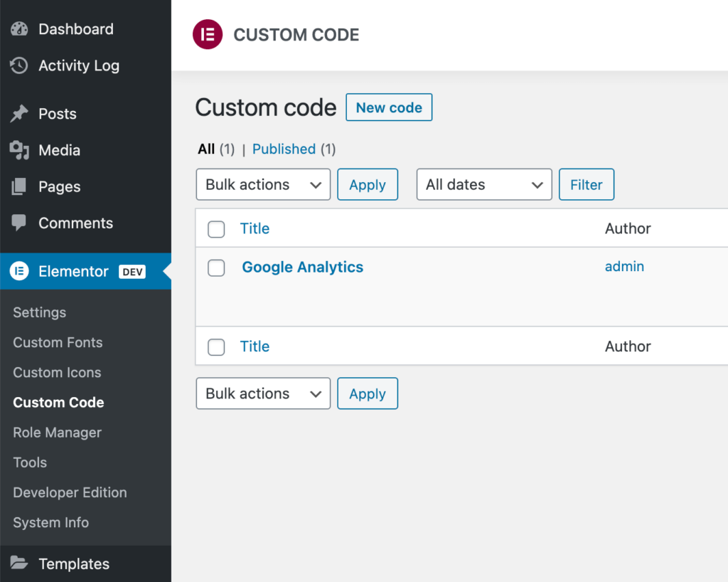This screenshot has width=728, height=582.
Task: Check the Google Analytics row checkbox
Action: point(216,268)
